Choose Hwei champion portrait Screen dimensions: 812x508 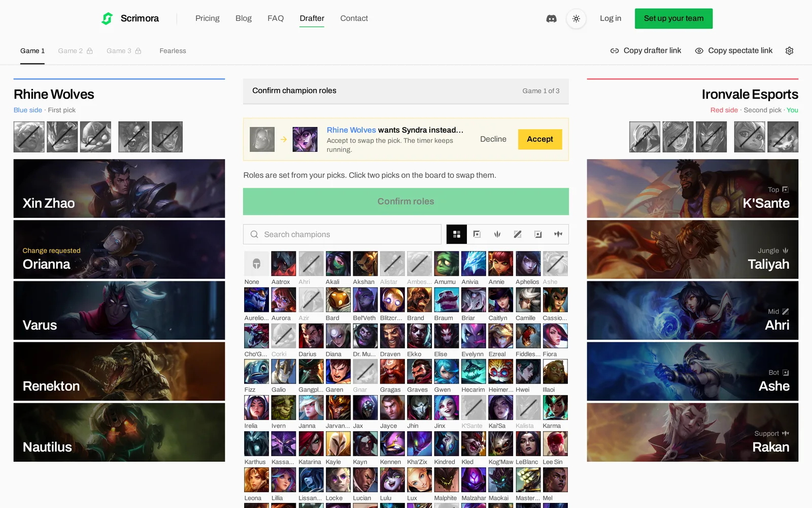tap(528, 372)
